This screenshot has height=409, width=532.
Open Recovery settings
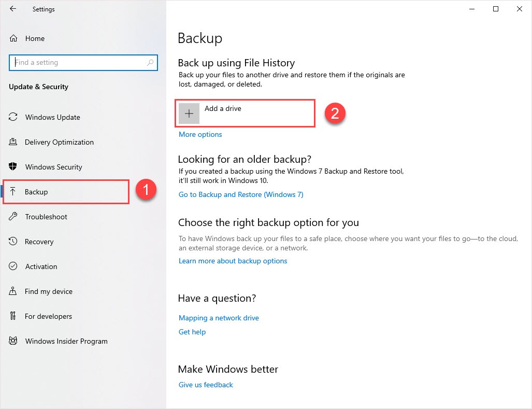[39, 242]
